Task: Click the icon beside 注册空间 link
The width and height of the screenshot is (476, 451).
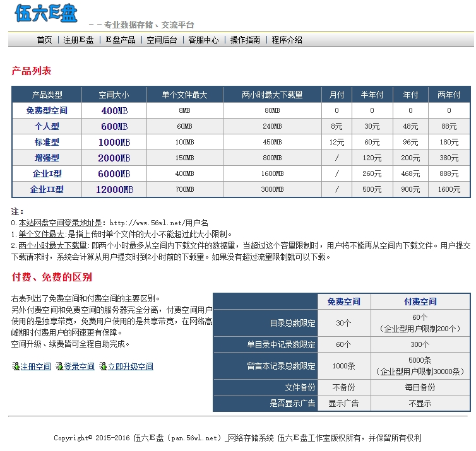Action: click(x=16, y=366)
